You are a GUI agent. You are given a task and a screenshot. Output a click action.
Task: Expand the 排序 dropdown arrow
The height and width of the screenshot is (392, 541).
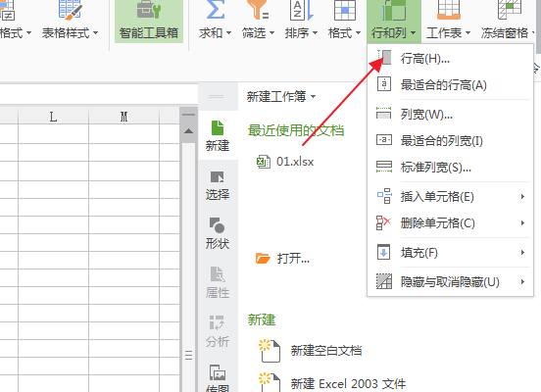tap(315, 33)
